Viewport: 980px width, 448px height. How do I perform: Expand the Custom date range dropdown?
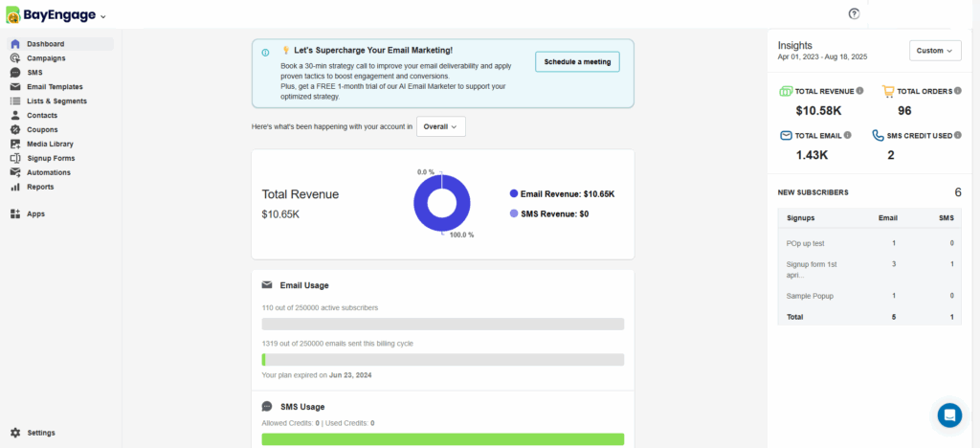pyautogui.click(x=934, y=51)
